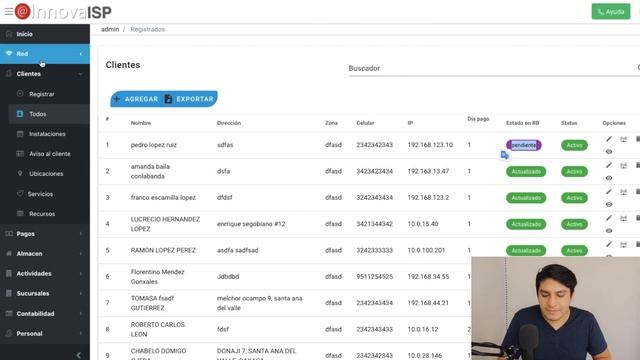This screenshot has width=640, height=360.
Task: Click the network icon in pedro lopez ruiz row
Action: coord(623,139)
